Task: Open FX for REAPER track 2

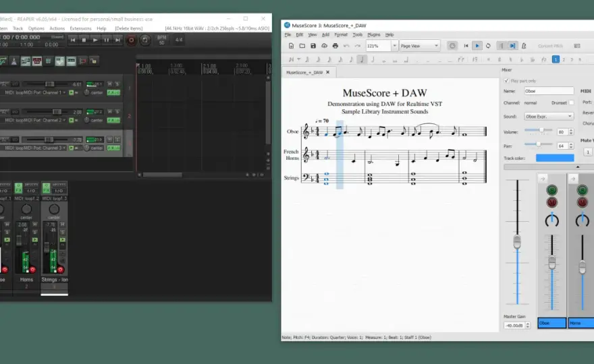Action: (x=113, y=121)
